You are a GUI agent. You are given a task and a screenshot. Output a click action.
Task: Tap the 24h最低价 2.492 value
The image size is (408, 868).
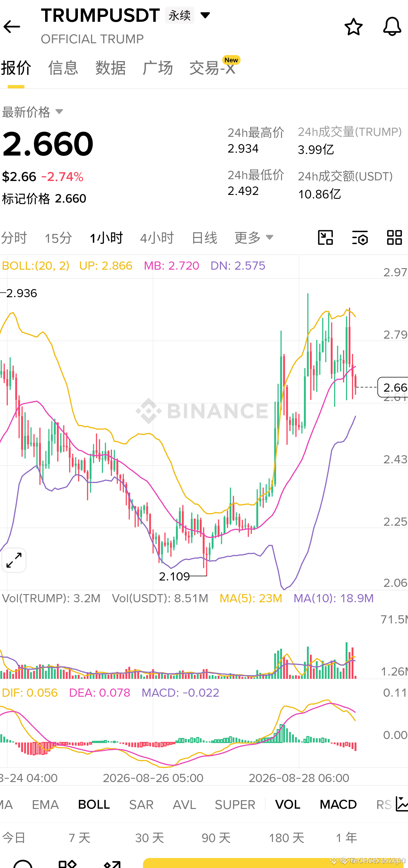point(243,191)
